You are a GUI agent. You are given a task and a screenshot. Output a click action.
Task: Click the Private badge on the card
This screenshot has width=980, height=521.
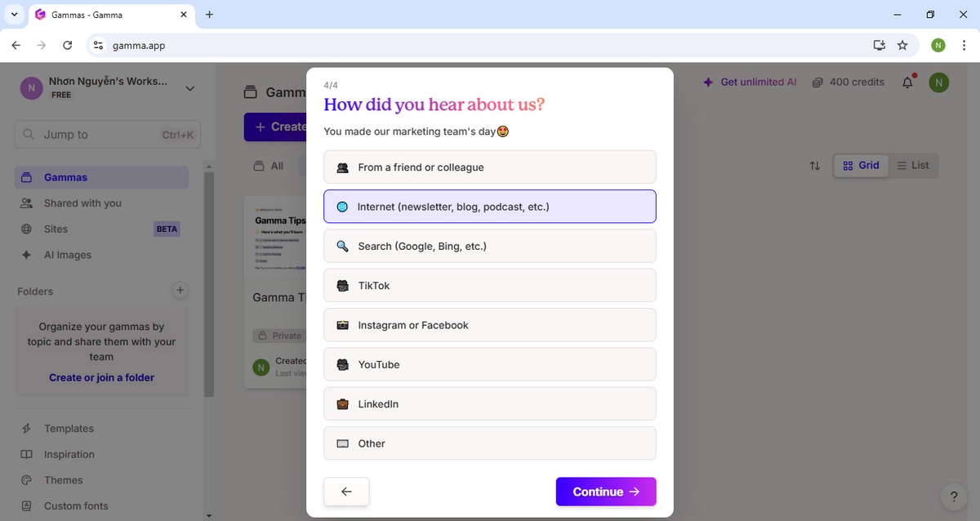(279, 336)
